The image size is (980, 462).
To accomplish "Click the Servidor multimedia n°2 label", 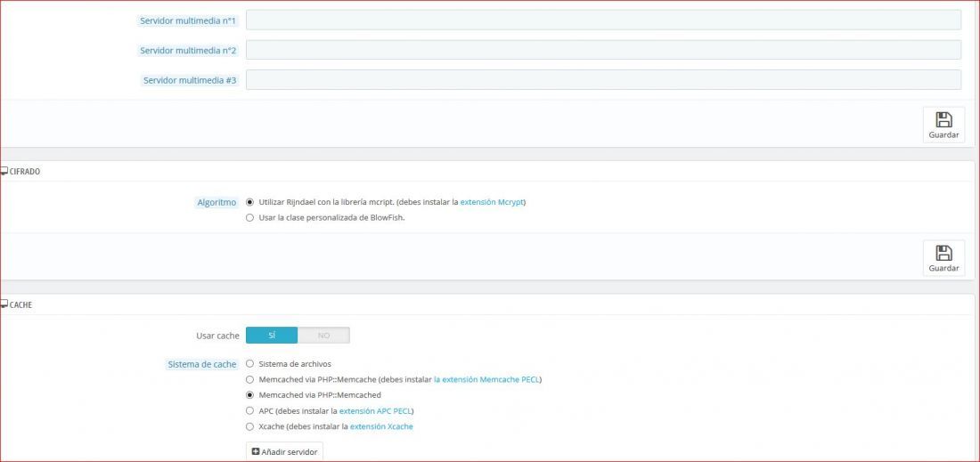I will pyautogui.click(x=188, y=51).
